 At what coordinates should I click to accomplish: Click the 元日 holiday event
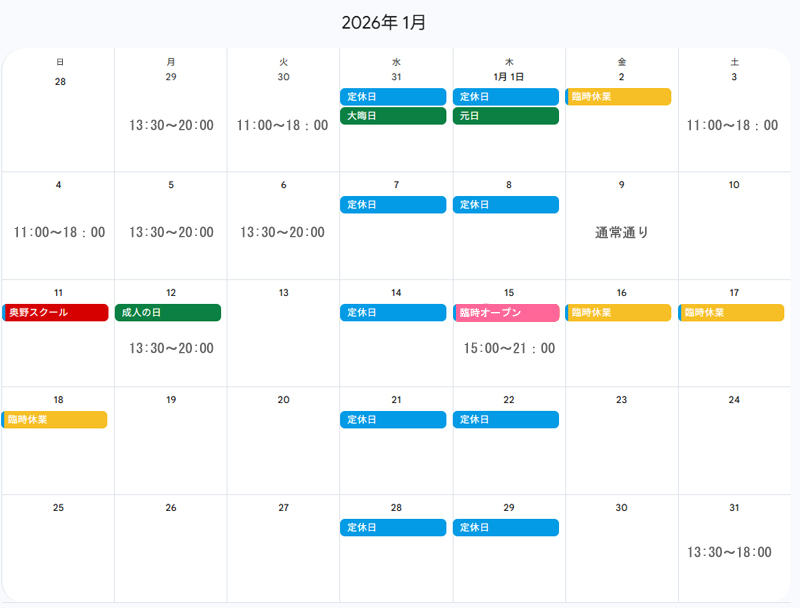(x=505, y=116)
